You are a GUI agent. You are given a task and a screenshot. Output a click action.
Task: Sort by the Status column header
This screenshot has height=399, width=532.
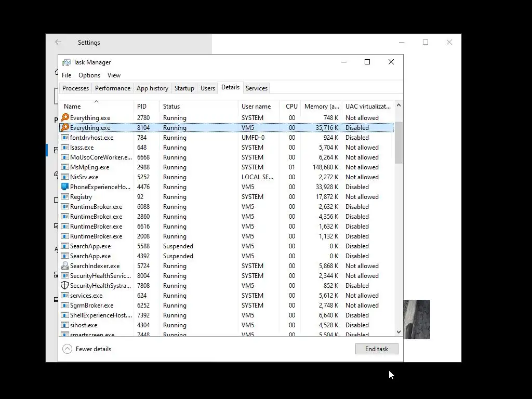[199, 106]
